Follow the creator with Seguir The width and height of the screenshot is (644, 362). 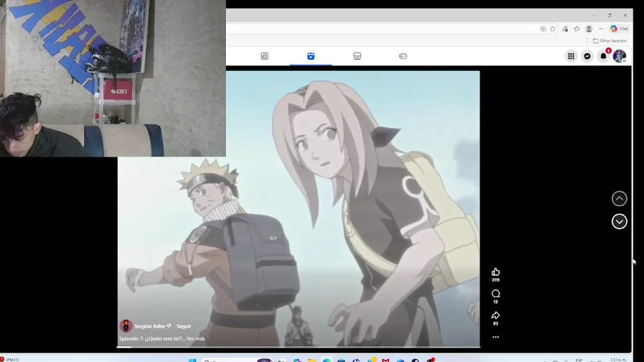pos(184,326)
